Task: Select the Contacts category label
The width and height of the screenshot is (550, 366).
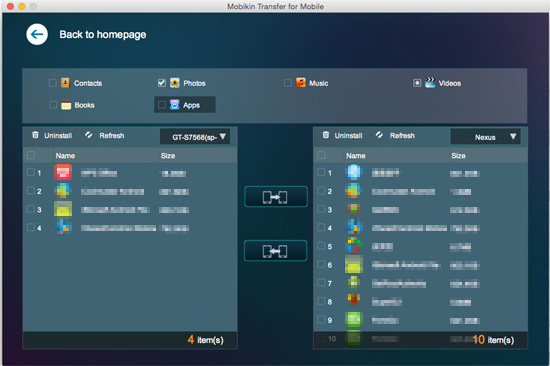Action: point(88,83)
